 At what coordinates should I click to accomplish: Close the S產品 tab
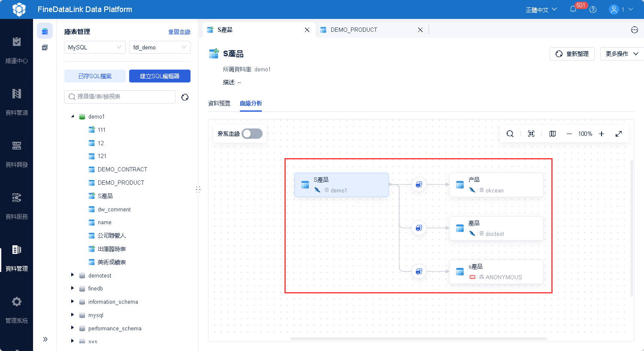tap(307, 30)
